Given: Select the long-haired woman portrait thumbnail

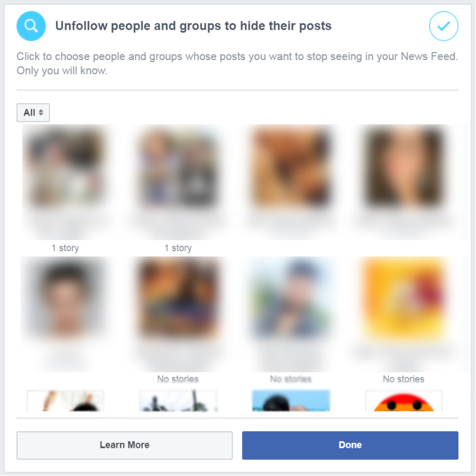Looking at the screenshot, I should (x=403, y=167).
